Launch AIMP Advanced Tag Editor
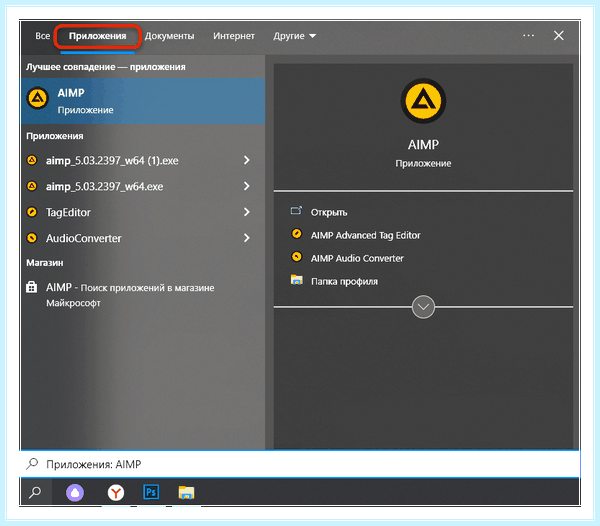The width and height of the screenshot is (600, 526). [365, 235]
